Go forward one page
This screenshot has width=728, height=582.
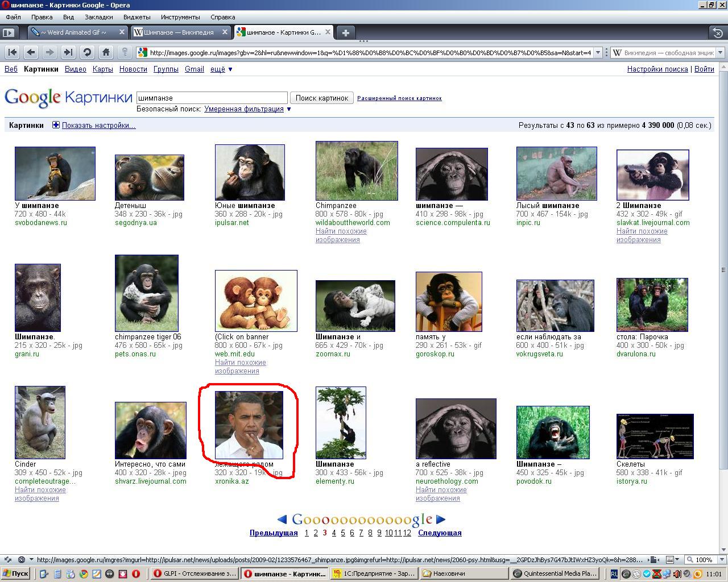pos(49,52)
